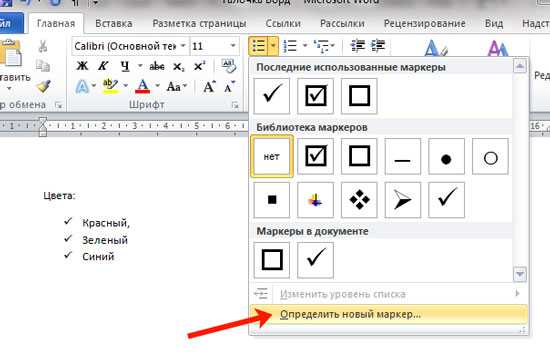550x360 pixels.
Task: Open the Вид ribbon tab
Action: [494, 24]
